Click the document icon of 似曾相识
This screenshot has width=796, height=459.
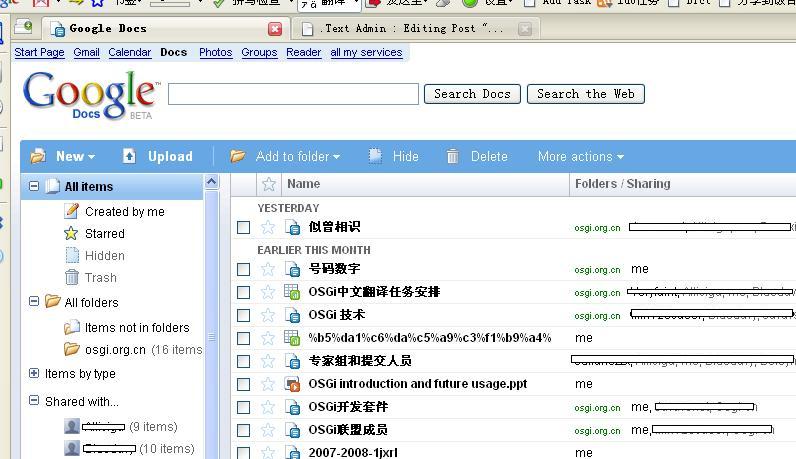[x=292, y=227]
